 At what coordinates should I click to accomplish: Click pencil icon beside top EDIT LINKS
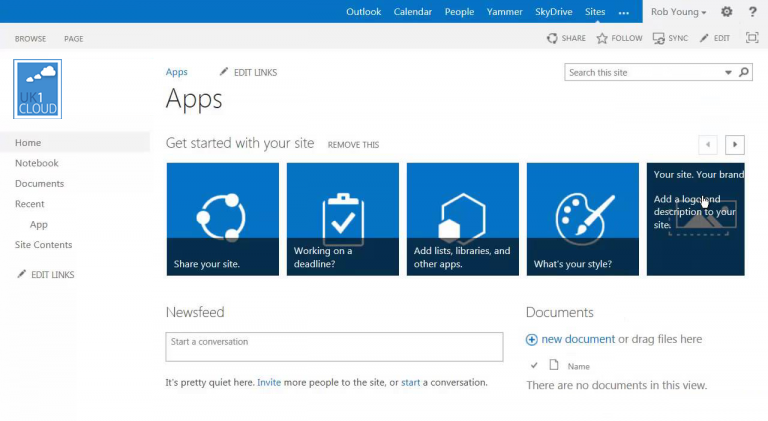click(223, 72)
